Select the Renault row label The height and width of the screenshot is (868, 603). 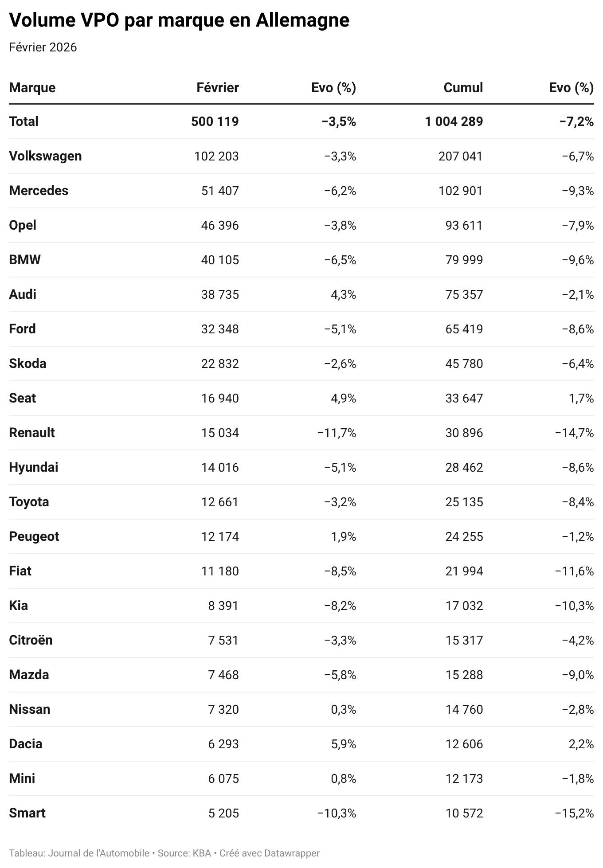(32, 433)
